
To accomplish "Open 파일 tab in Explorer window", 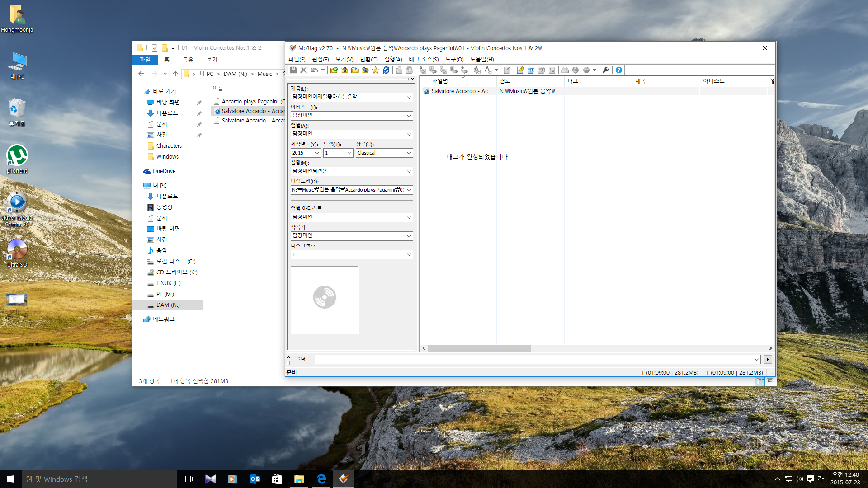I will [145, 60].
